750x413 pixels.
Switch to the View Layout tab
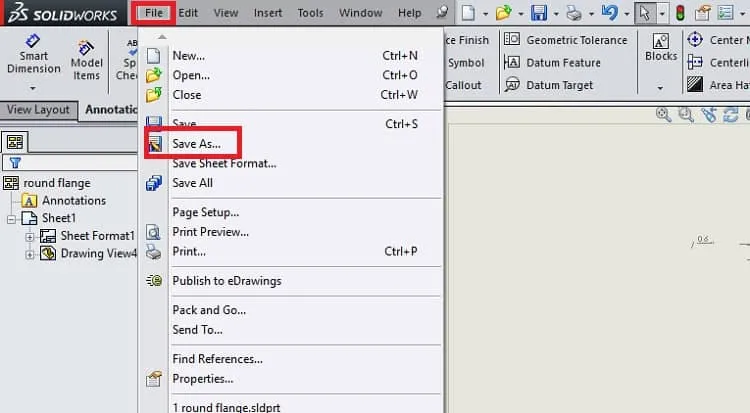pos(38,110)
